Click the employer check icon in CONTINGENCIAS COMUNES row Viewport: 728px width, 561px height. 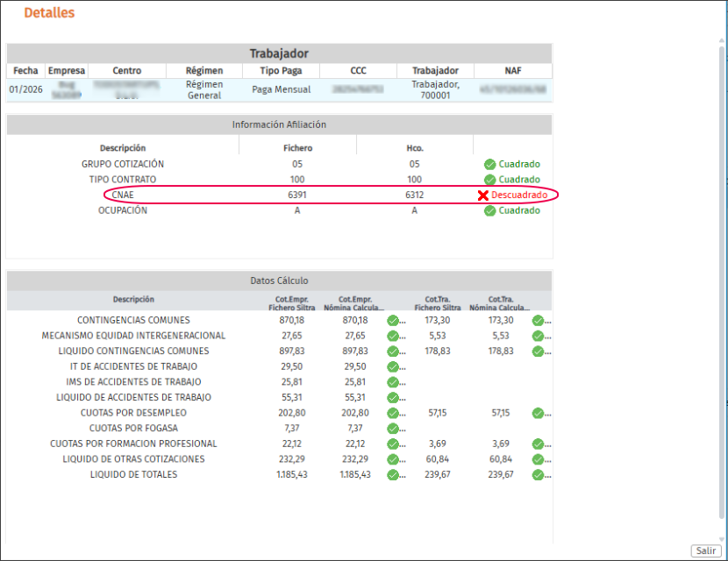393,321
